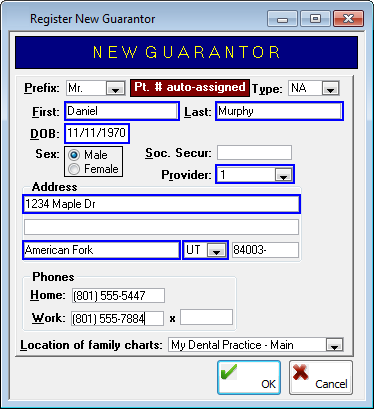
Task: Click the red X icon on Cancel
Action: click(300, 372)
